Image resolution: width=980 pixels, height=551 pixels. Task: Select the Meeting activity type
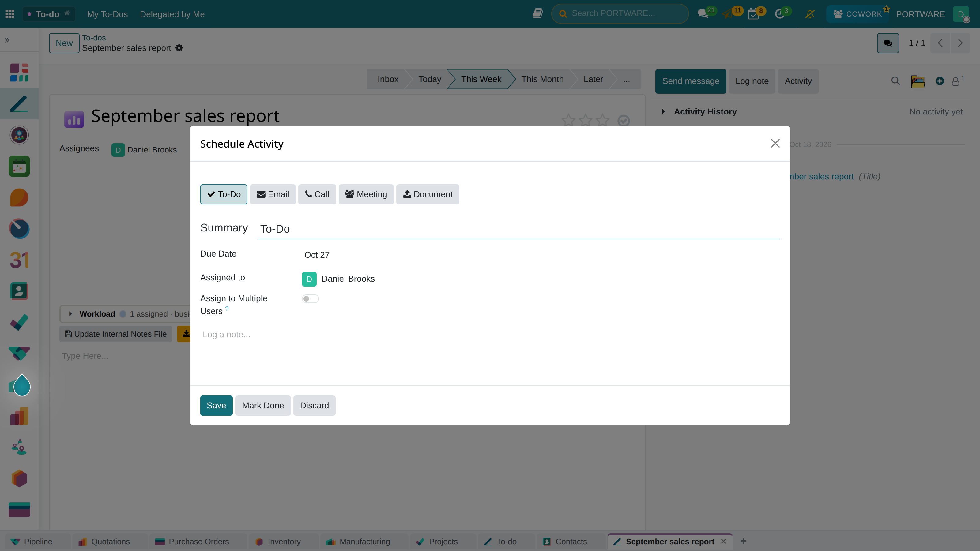[x=366, y=194]
